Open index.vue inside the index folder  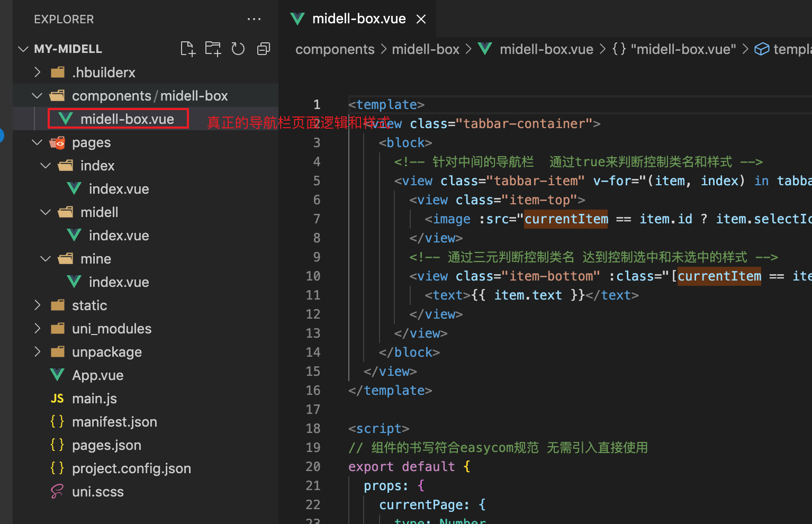coord(119,188)
